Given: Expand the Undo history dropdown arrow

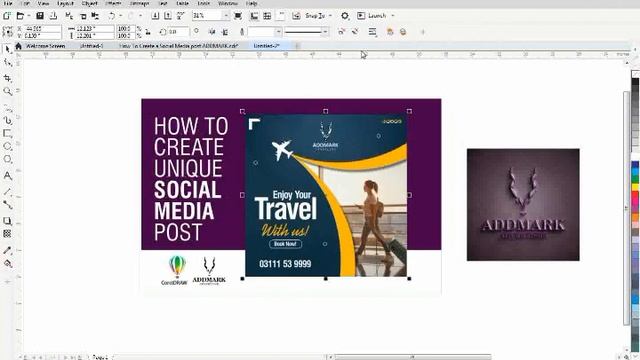Looking at the screenshot, I should (x=120, y=16).
